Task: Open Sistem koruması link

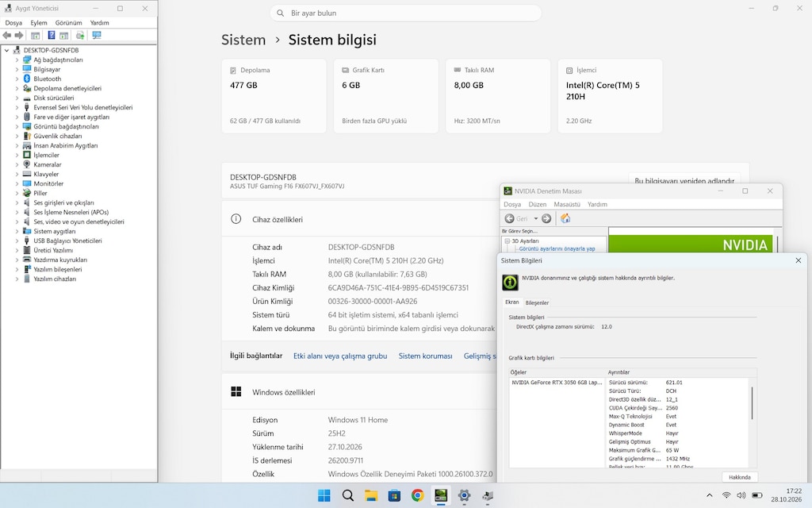Action: 425,356
